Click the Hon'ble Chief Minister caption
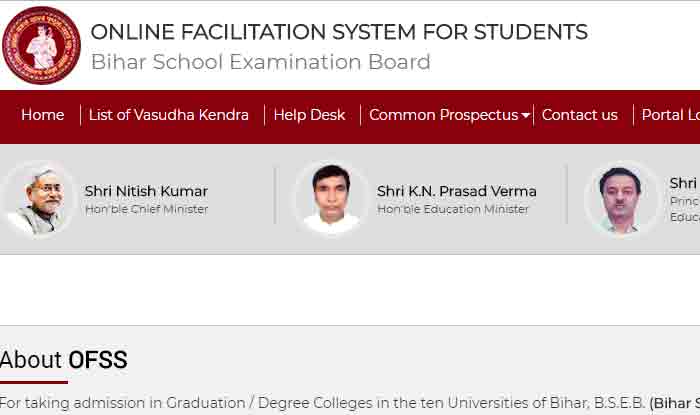 click(x=146, y=209)
